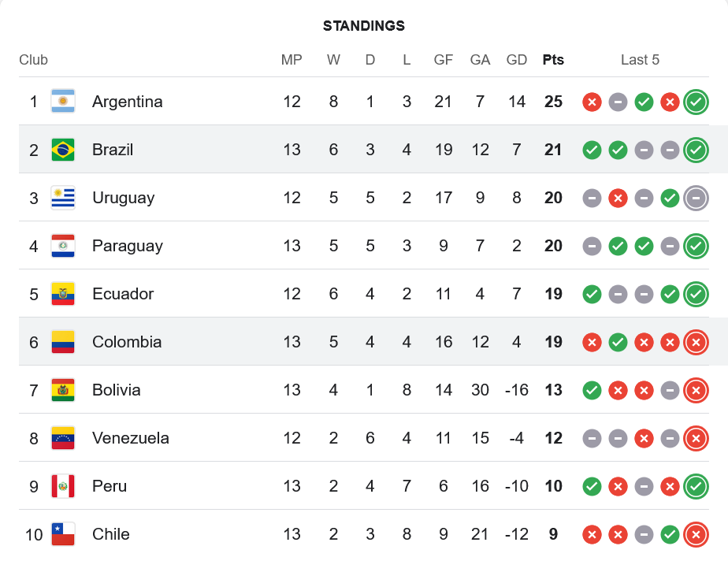
Task: Click the Colombia flag icon
Action: pyautogui.click(x=63, y=342)
